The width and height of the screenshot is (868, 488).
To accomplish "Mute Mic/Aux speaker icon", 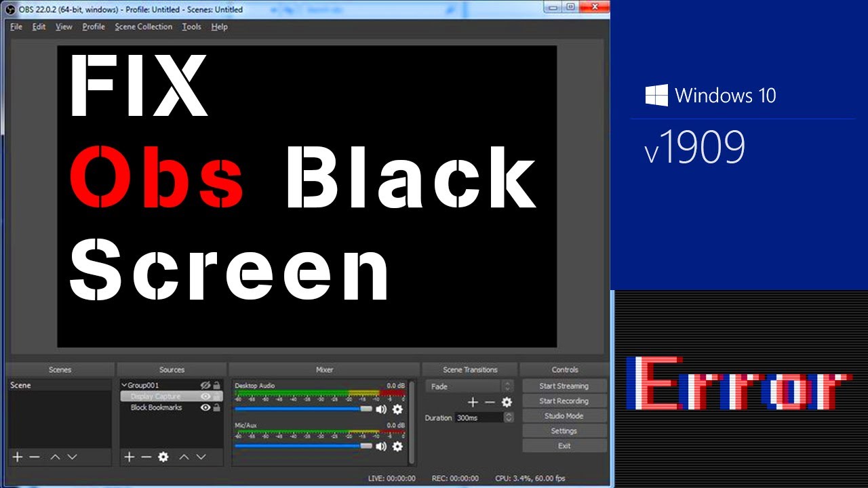I will point(381,446).
